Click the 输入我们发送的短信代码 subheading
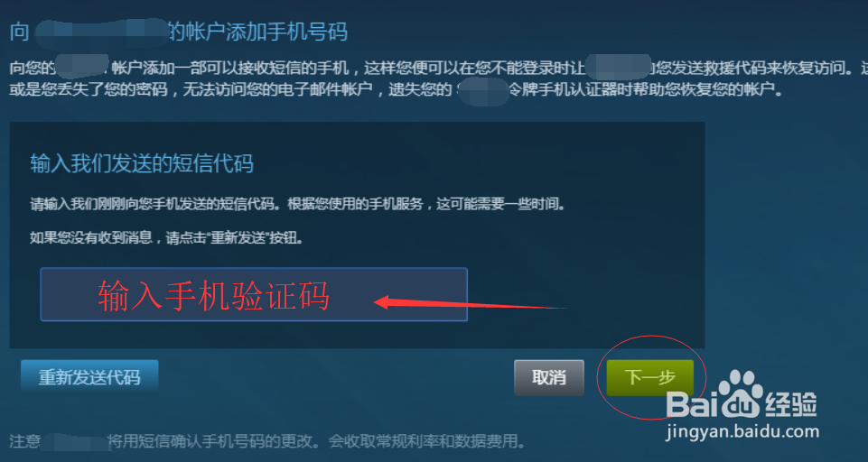The width and height of the screenshot is (868, 462). pyautogui.click(x=142, y=163)
